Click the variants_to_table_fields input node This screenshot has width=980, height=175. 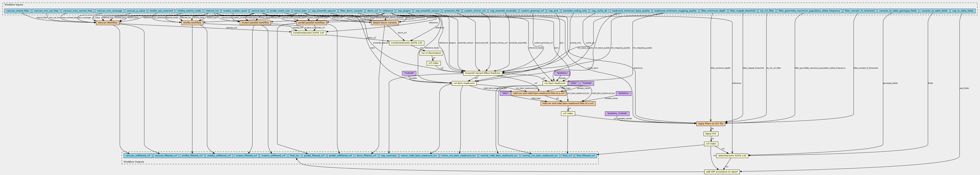pos(934,11)
